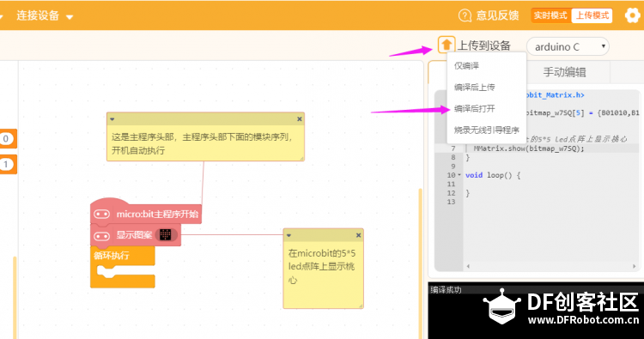Click the 桃心 note text area
The image size is (644, 339).
[323, 274]
